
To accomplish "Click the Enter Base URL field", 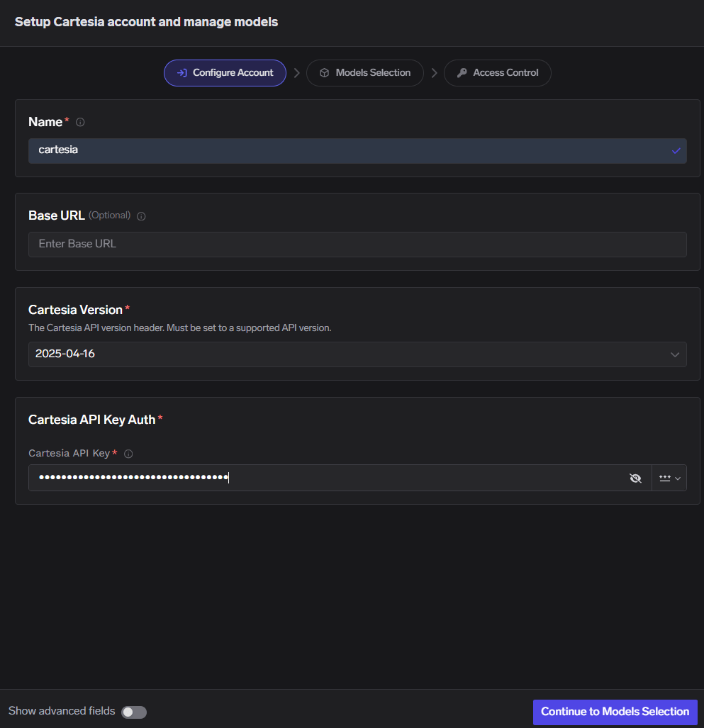I will coord(357,245).
